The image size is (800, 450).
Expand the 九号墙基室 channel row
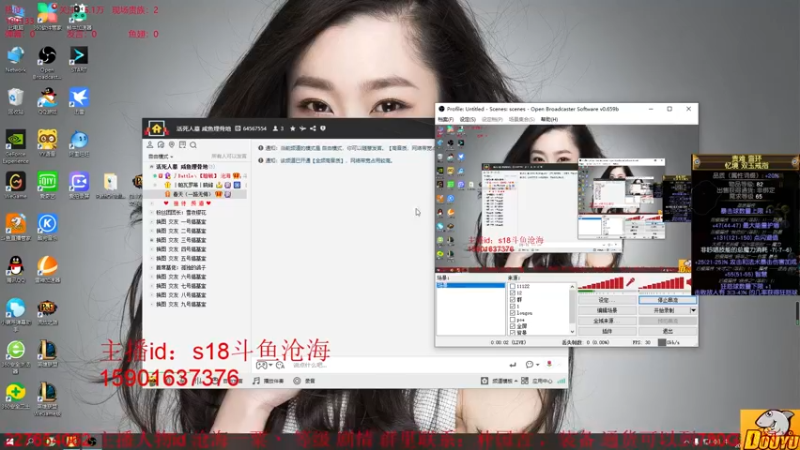point(152,304)
